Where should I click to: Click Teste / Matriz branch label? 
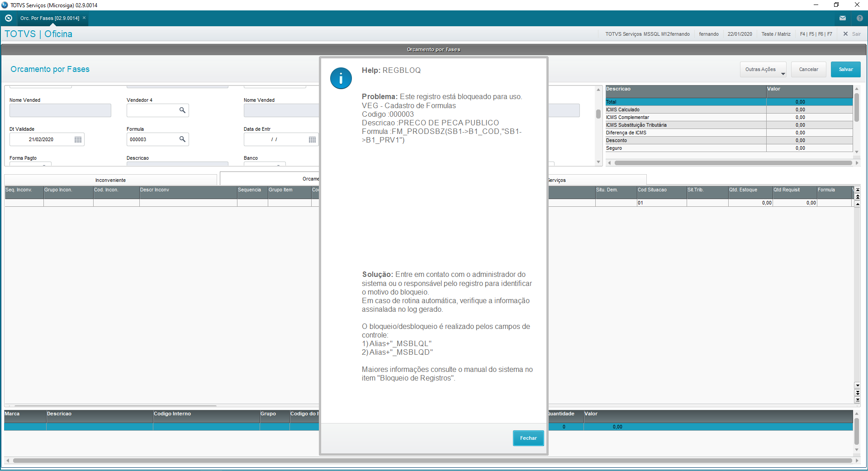coord(776,34)
